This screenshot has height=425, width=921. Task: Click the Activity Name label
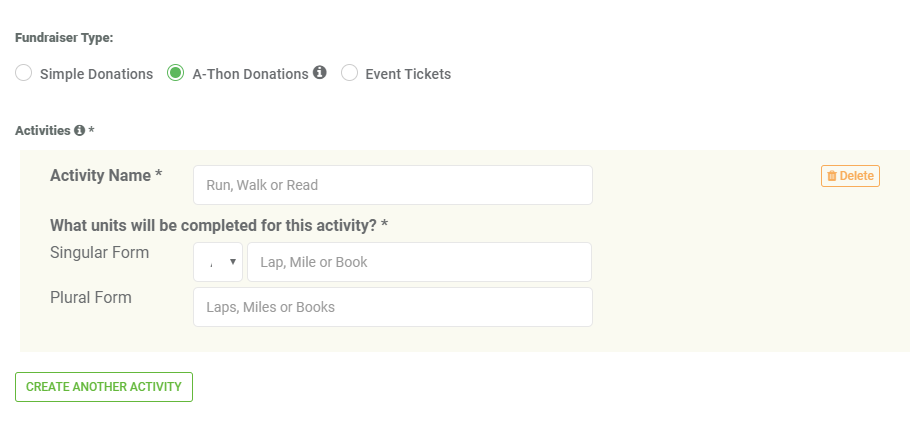coord(106,176)
